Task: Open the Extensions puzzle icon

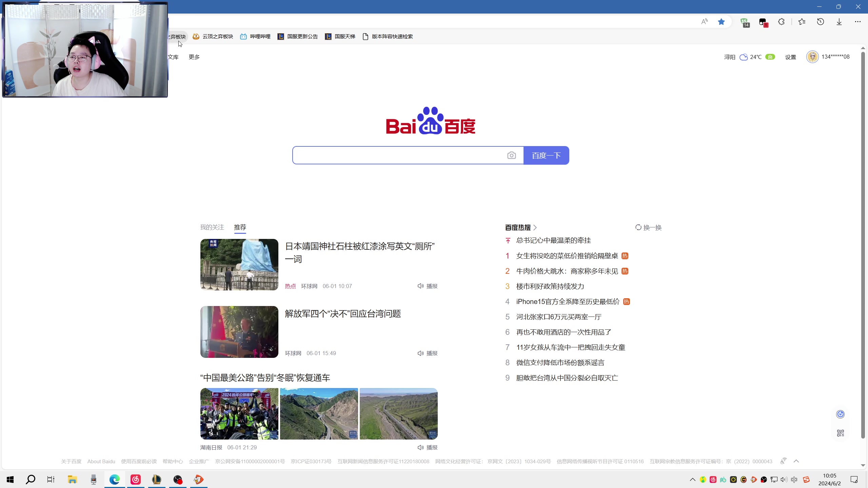Action: click(x=781, y=22)
